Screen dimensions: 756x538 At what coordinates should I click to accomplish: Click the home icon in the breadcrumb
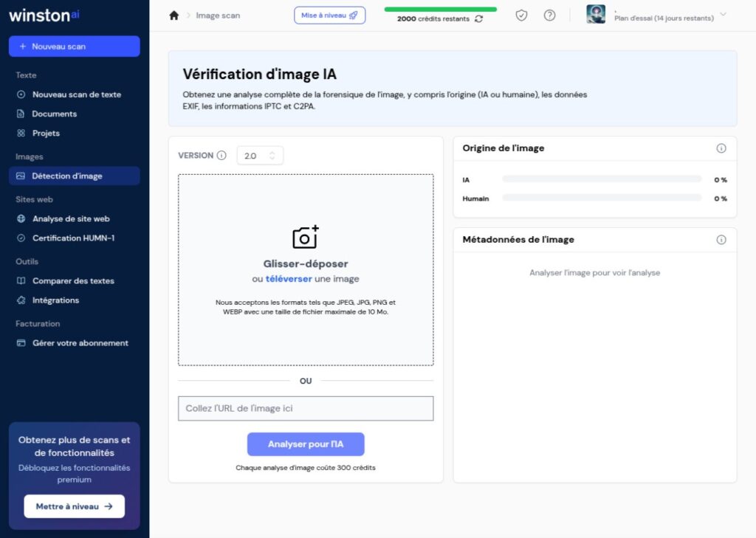tap(174, 15)
